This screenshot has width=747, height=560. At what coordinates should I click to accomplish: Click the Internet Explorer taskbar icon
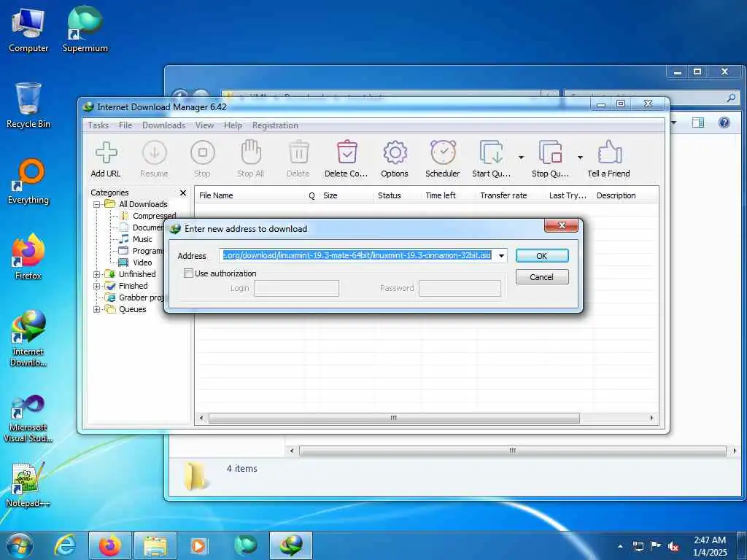click(65, 545)
